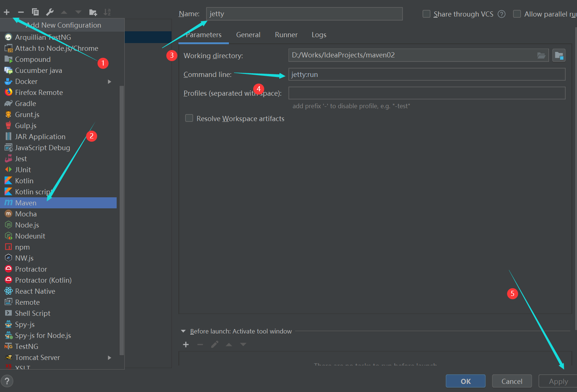This screenshot has height=392, width=577.
Task: Choose JUnit configuration type
Action: [59, 170]
